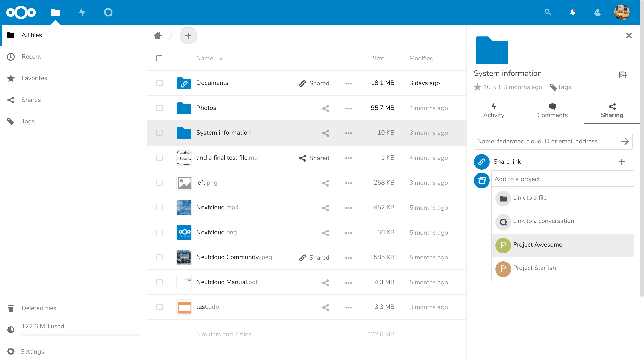The image size is (644, 362).
Task: Click the search magnifier icon
Action: pyautogui.click(x=548, y=12)
